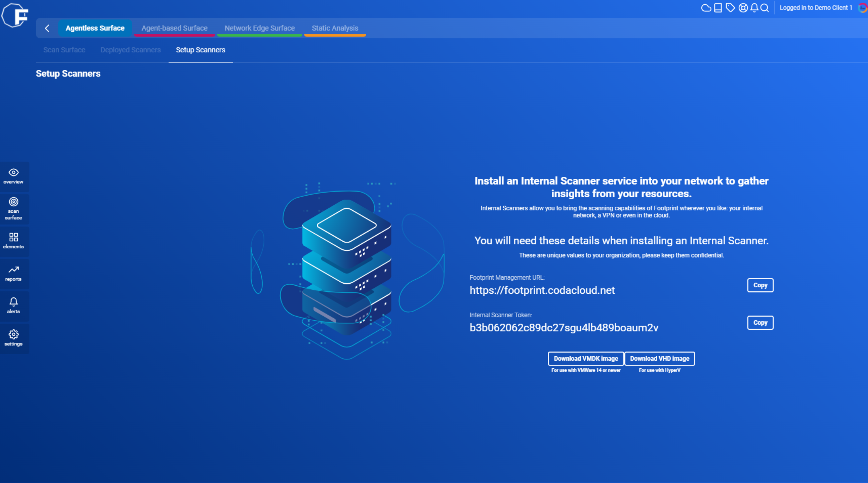Switch to Agent-based Surface tab
Screen dimensions: 868x483
click(x=174, y=28)
